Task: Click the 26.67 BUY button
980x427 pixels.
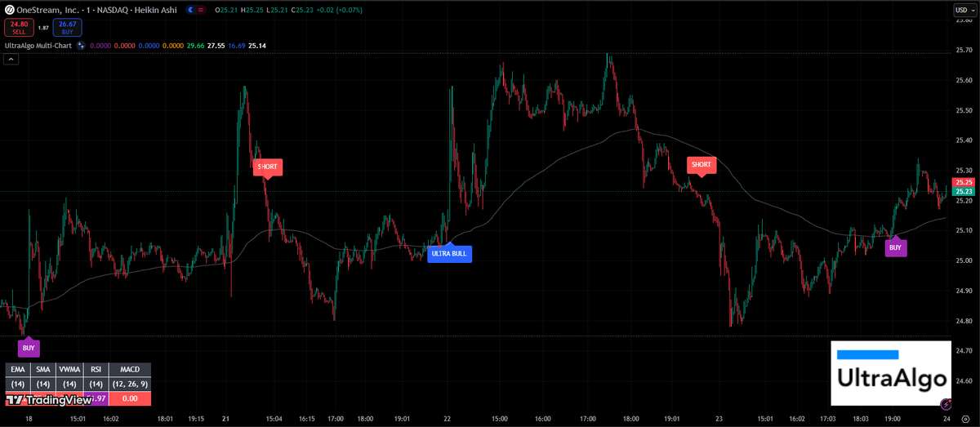Action: [x=67, y=28]
